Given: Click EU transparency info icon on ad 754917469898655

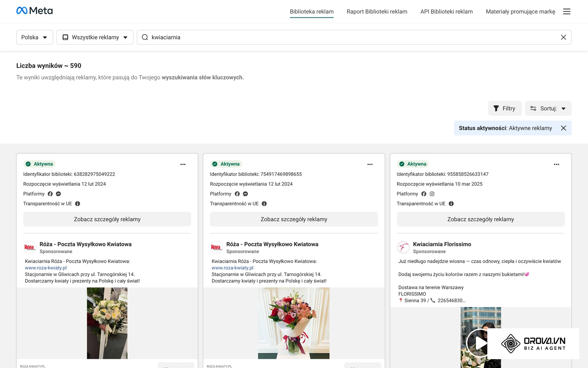Looking at the screenshot, I should 264,204.
